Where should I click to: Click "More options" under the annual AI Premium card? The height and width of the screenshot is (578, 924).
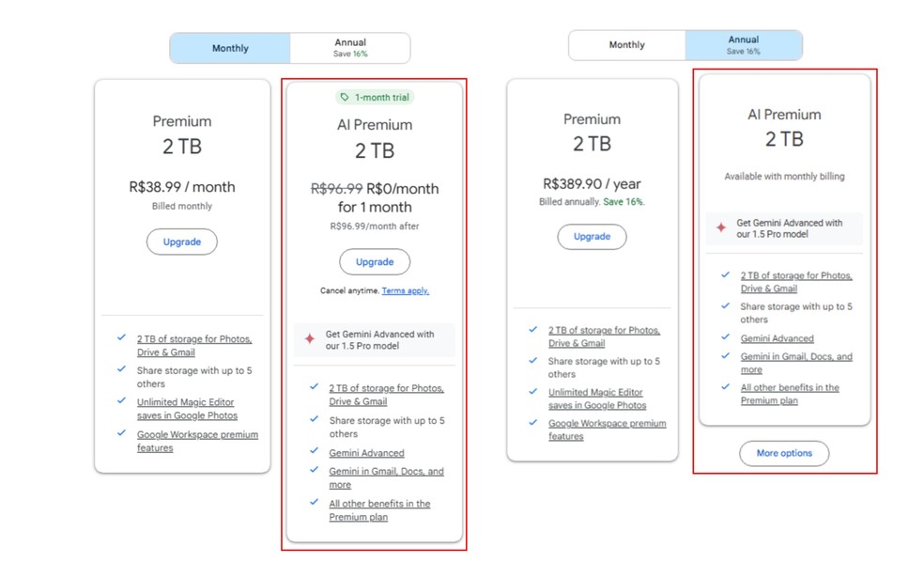pyautogui.click(x=784, y=453)
